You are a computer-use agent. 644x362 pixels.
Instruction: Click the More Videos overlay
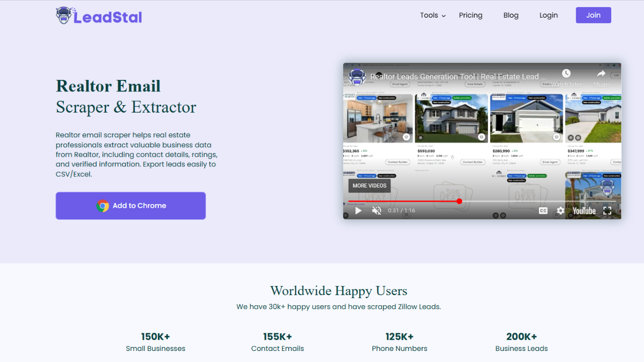(x=369, y=186)
